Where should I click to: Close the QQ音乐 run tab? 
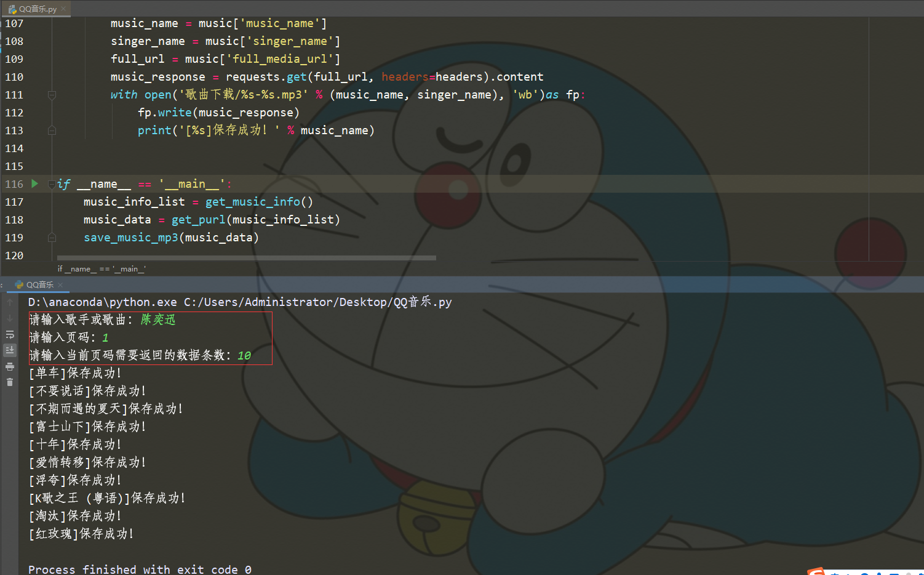tap(60, 284)
